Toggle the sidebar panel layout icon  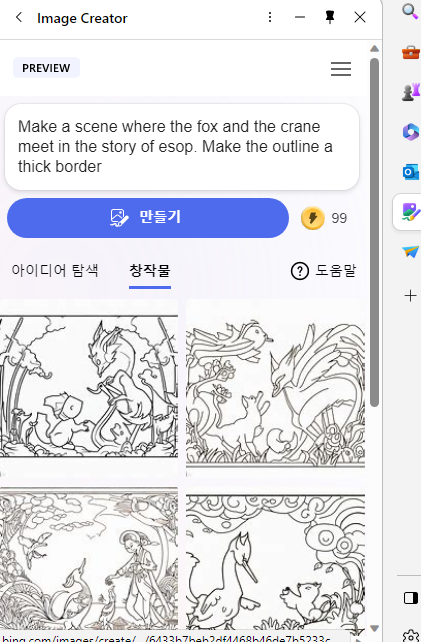pos(410,598)
